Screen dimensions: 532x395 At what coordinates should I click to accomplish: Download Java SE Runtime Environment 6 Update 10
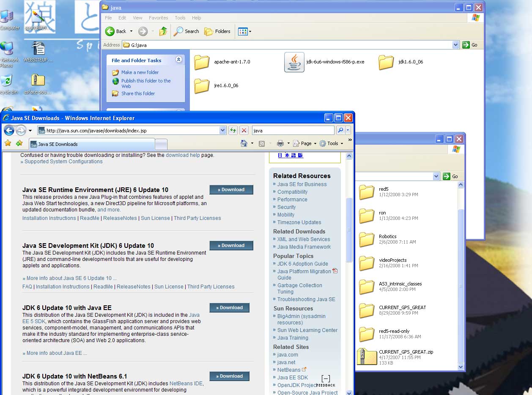pos(231,189)
